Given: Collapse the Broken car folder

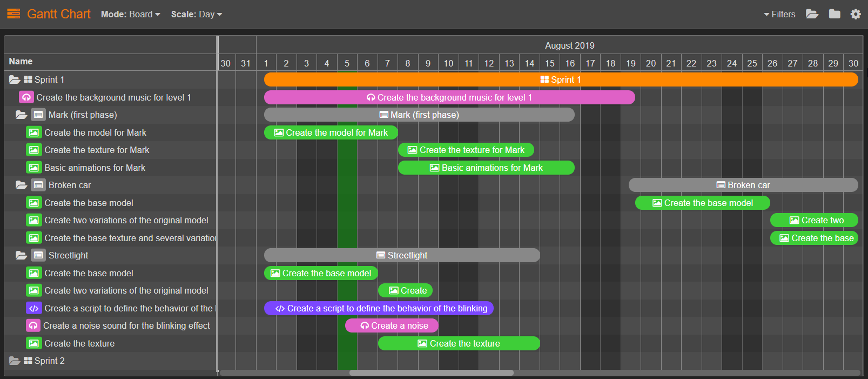Looking at the screenshot, I should [21, 185].
